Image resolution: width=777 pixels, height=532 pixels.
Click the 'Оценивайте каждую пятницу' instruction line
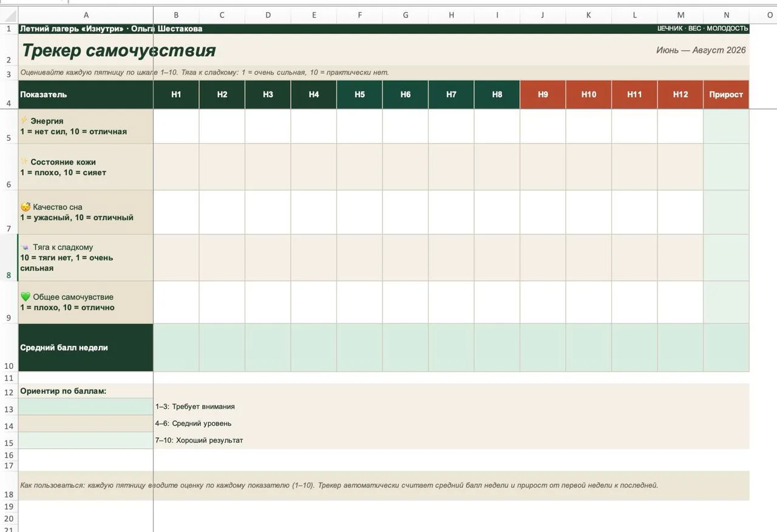pyautogui.click(x=205, y=72)
